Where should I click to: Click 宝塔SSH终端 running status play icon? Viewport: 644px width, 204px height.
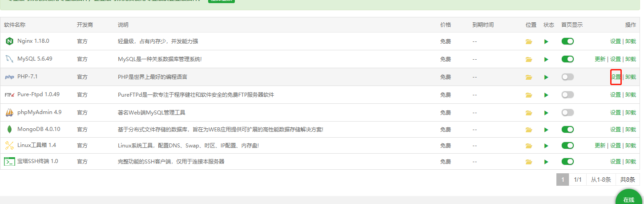click(546, 162)
